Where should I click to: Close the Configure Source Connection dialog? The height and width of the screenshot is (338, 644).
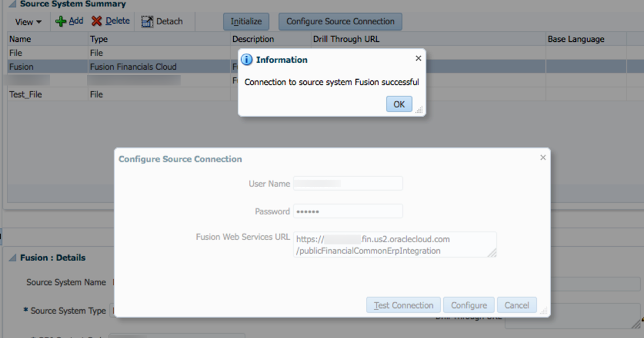pos(542,157)
